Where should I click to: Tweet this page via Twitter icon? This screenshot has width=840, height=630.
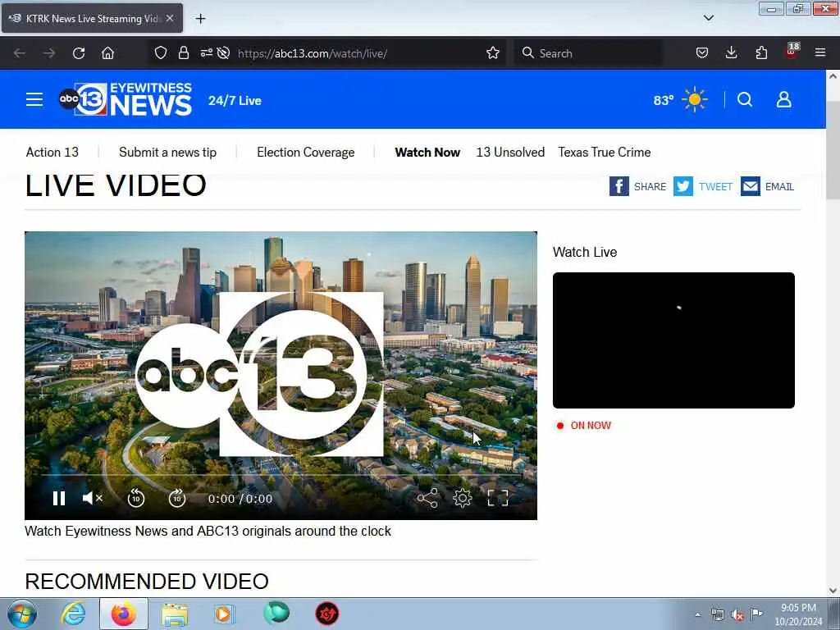(x=683, y=186)
